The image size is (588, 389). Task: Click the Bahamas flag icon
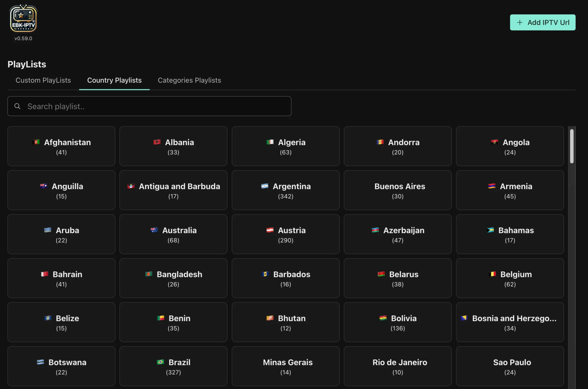491,230
